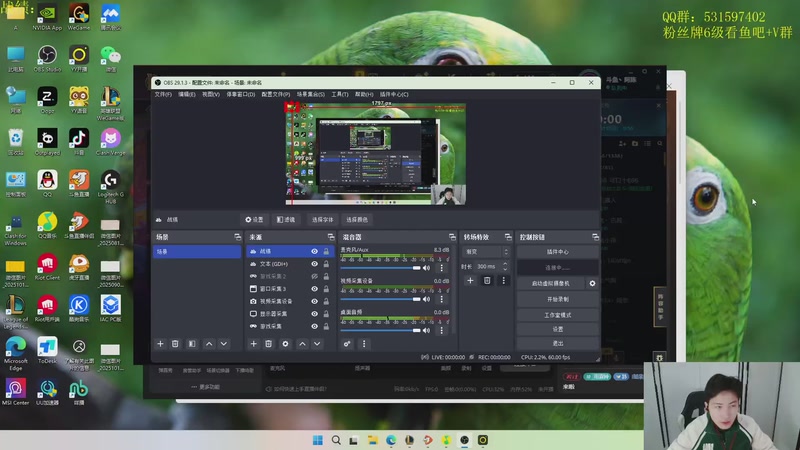800x450 pixels.
Task: Open NVIDIA App desktop shortcut
Action: (47, 17)
